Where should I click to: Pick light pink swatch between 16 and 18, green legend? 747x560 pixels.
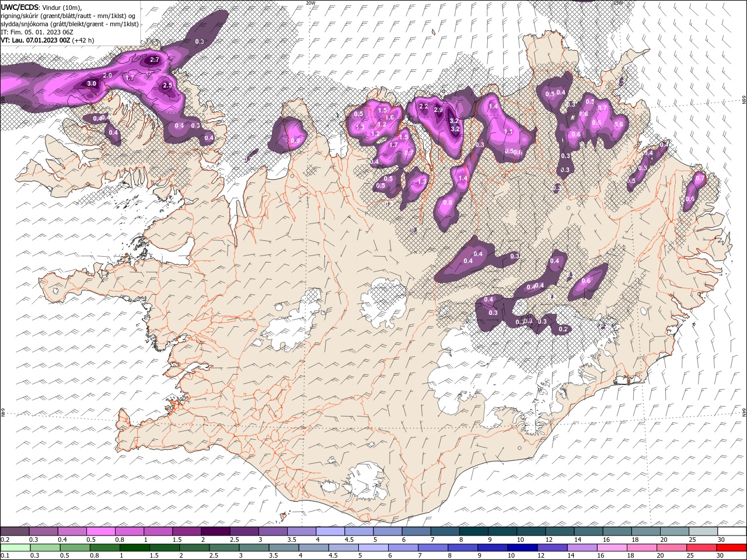(x=612, y=548)
